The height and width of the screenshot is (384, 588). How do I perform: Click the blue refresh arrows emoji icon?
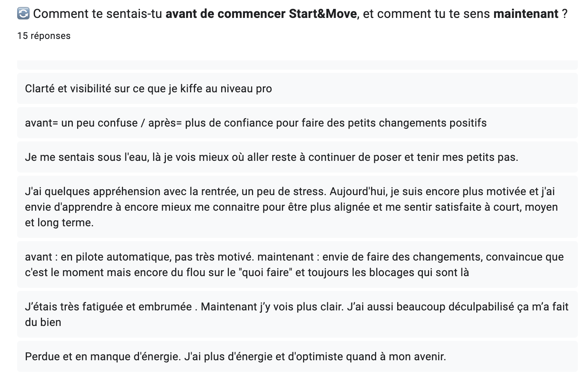[23, 14]
